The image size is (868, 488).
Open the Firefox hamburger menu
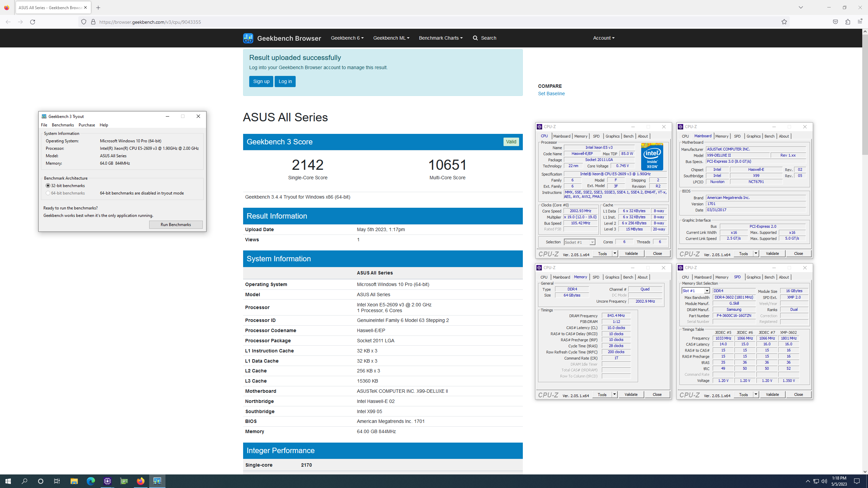pyautogui.click(x=860, y=22)
